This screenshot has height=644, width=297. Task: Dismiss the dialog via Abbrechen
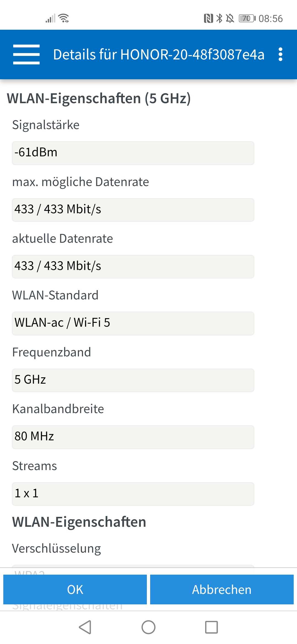[x=222, y=590]
